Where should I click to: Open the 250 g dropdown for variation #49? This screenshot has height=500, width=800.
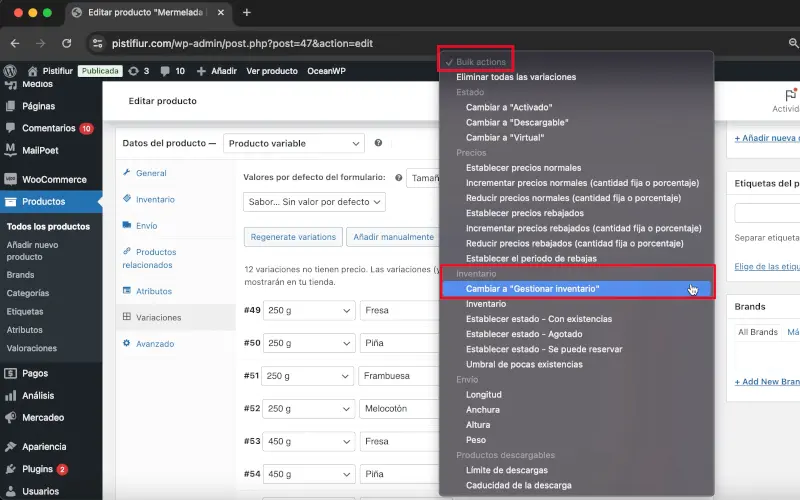[x=309, y=310]
